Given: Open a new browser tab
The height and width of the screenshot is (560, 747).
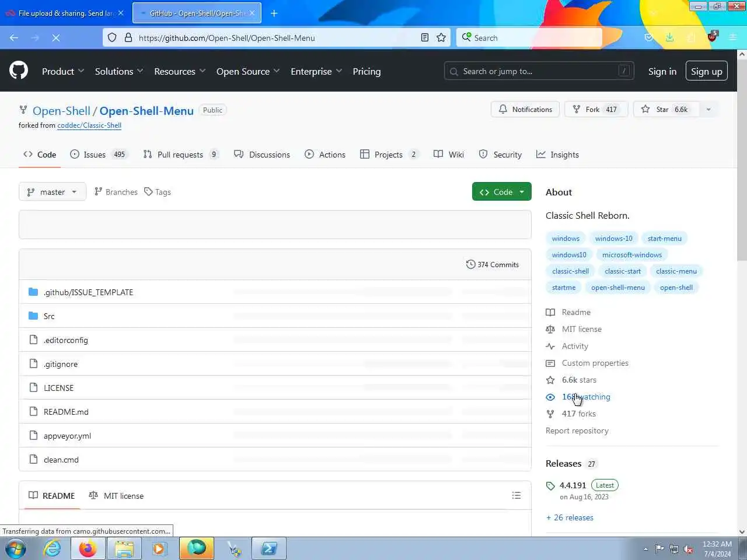Looking at the screenshot, I should (274, 13).
